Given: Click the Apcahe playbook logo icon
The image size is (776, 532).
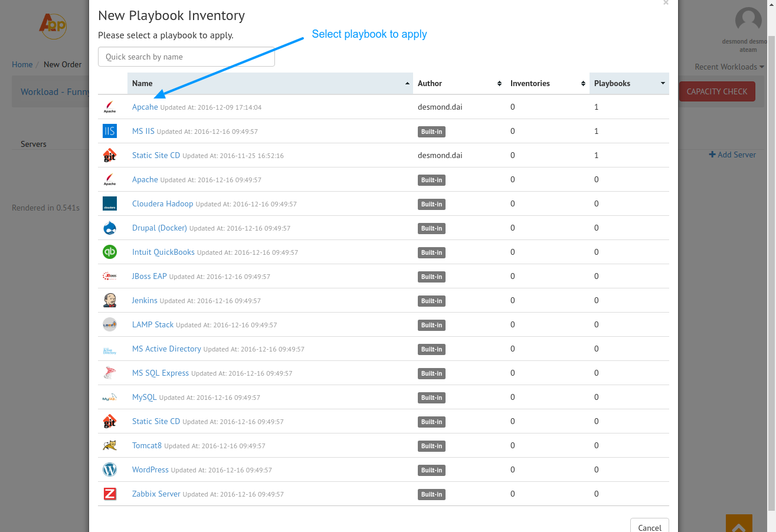Looking at the screenshot, I should [x=110, y=107].
